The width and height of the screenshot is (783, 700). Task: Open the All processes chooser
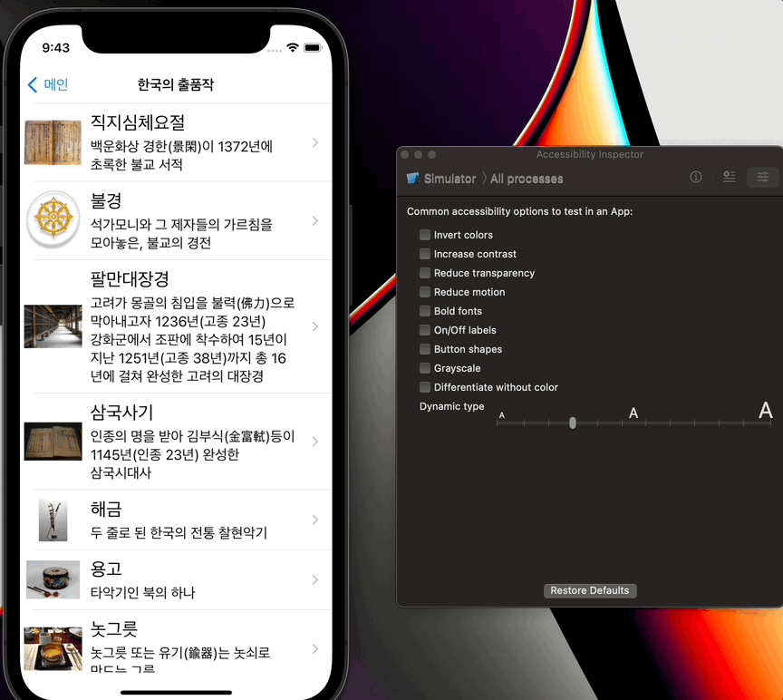[527, 179]
